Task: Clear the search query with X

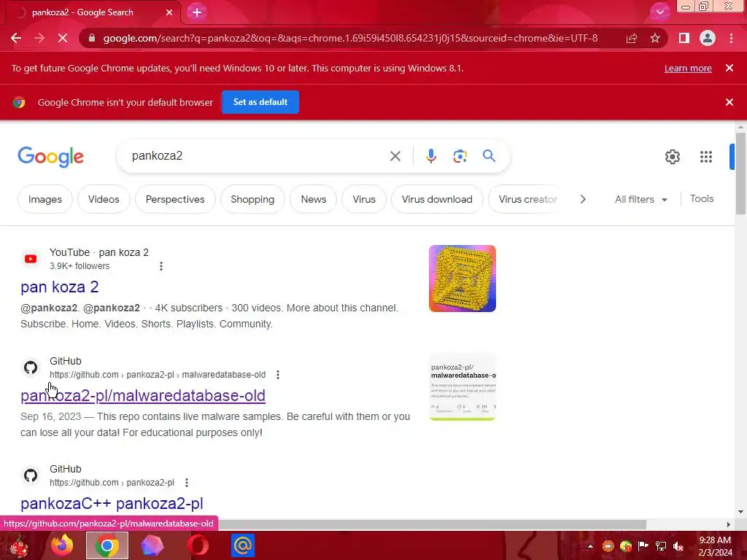Action: tap(395, 156)
